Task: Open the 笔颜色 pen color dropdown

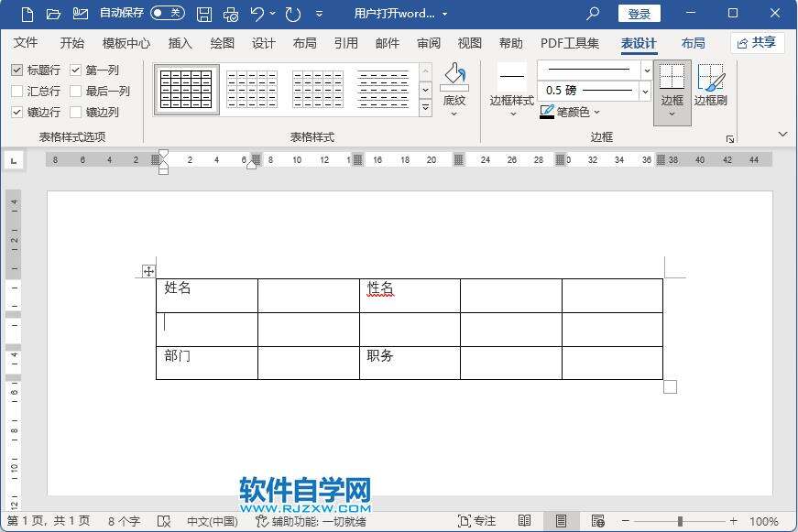Action: (x=596, y=113)
